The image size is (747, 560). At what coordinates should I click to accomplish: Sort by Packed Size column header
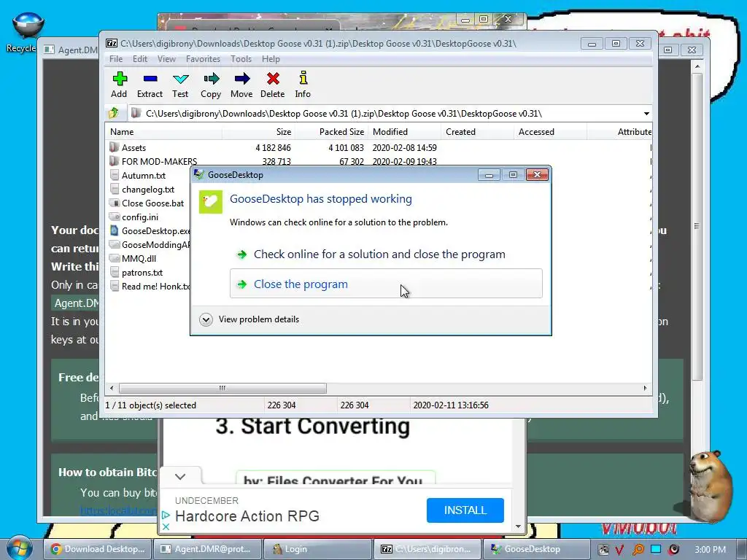[x=330, y=132]
